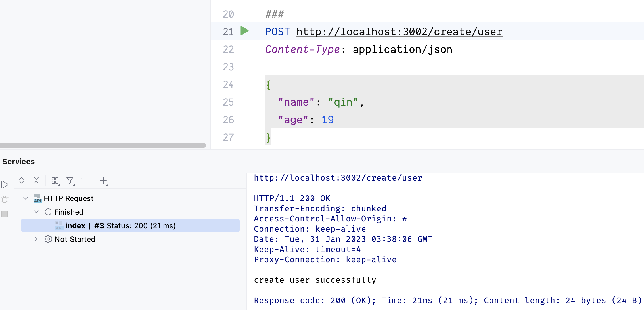Open the Filter icon in Services toolbar
The image size is (644, 310).
pyautogui.click(x=70, y=181)
